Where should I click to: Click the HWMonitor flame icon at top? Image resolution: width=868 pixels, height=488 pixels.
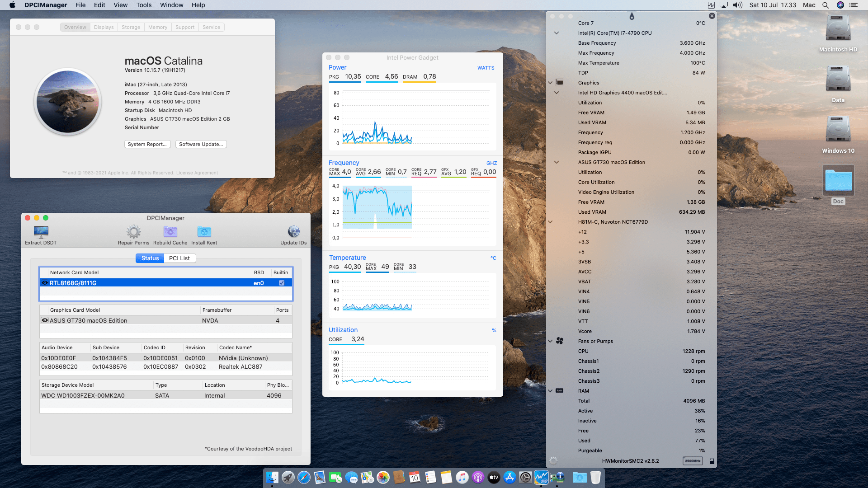point(632,16)
